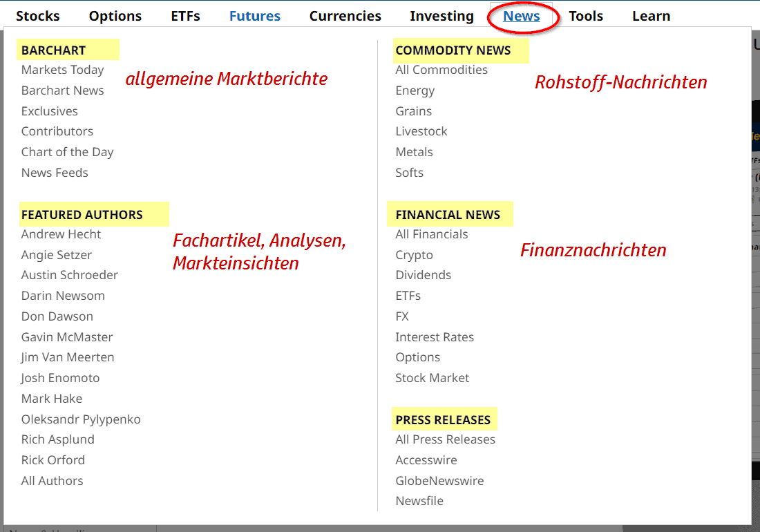
Task: Open the Futures menu
Action: pyautogui.click(x=255, y=16)
